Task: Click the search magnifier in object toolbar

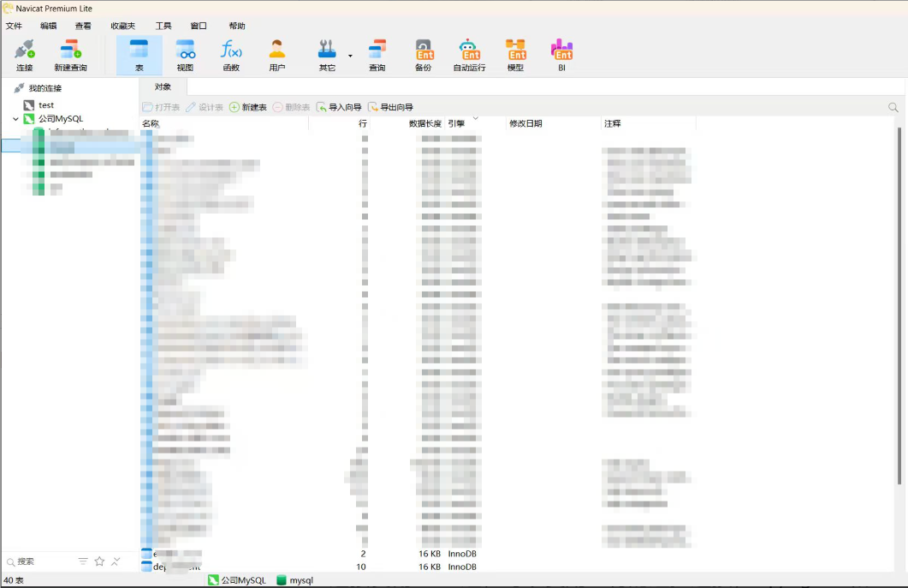Action: [x=893, y=107]
